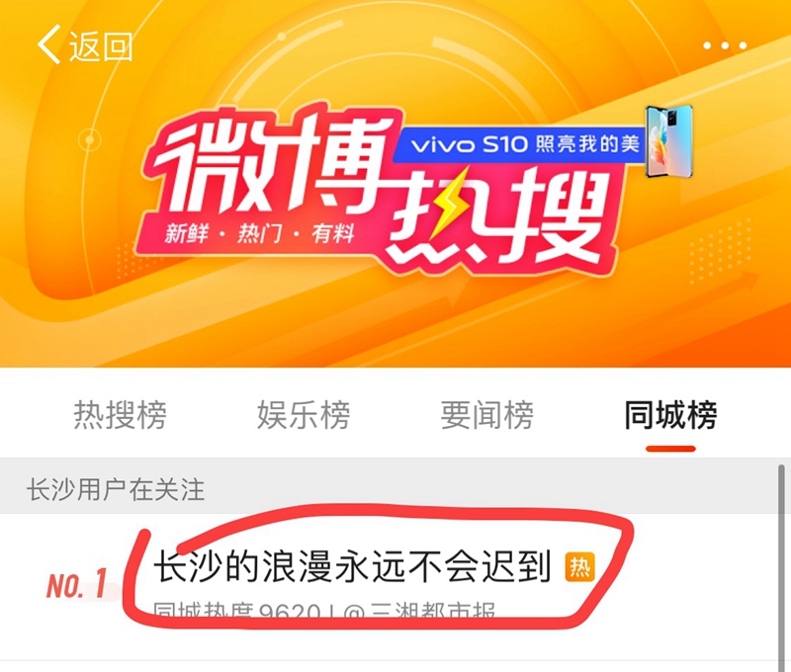
Task: Select the 同城榜 tab
Action: pyautogui.click(x=670, y=415)
